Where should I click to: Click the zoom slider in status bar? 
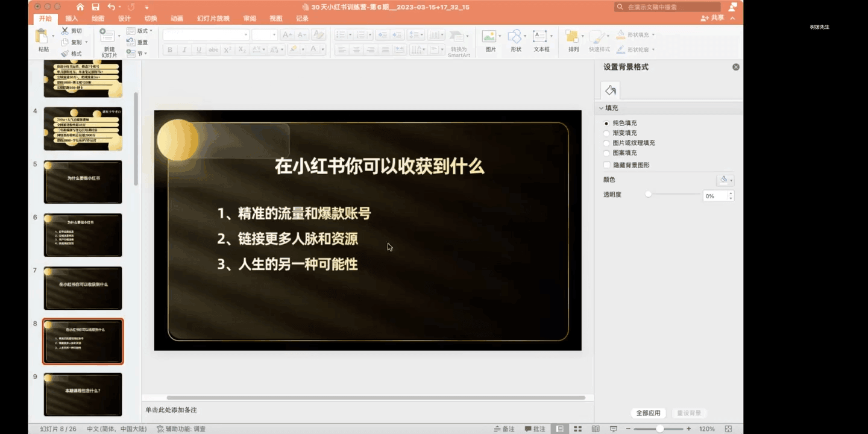658,429
